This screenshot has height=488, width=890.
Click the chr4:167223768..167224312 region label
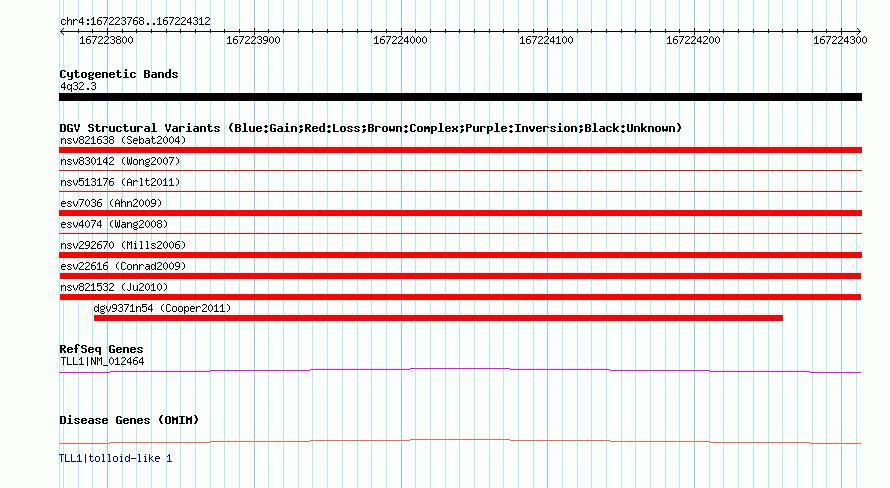pyautogui.click(x=135, y=21)
